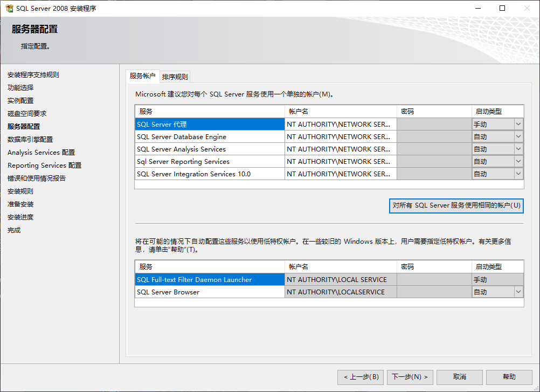Open startup type dropdown for Sql Server Reporting Services

click(x=518, y=162)
